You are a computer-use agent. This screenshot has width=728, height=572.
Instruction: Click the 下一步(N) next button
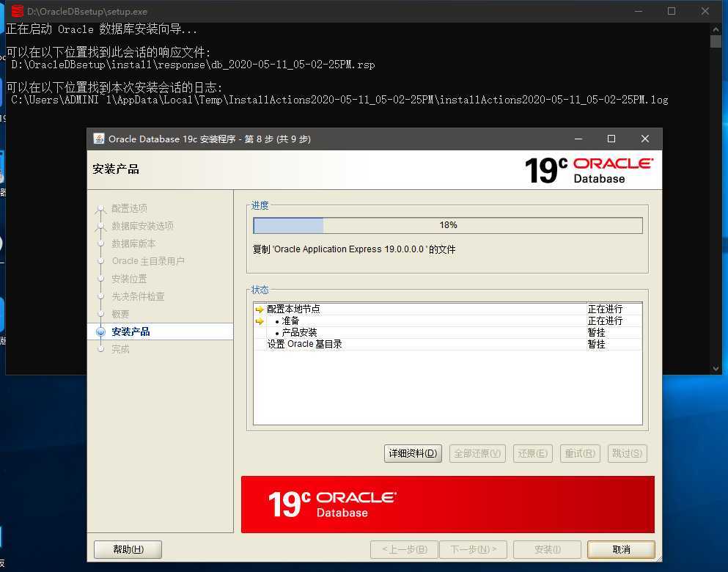pyautogui.click(x=473, y=549)
